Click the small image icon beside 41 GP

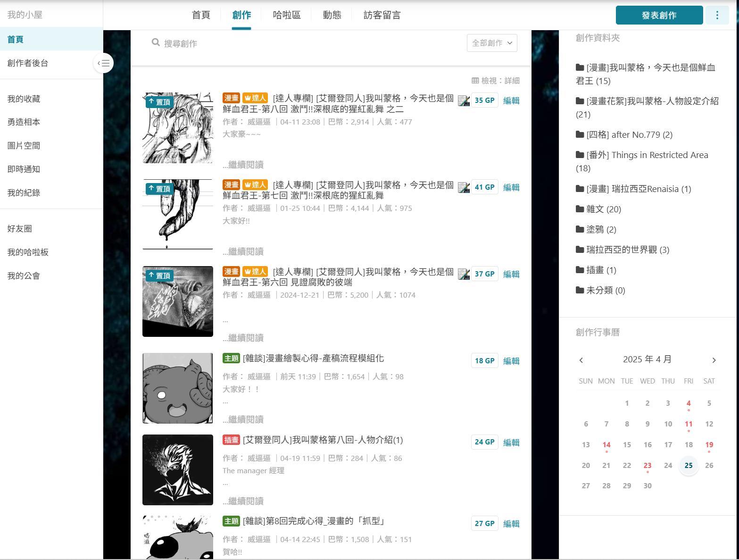[x=464, y=187]
